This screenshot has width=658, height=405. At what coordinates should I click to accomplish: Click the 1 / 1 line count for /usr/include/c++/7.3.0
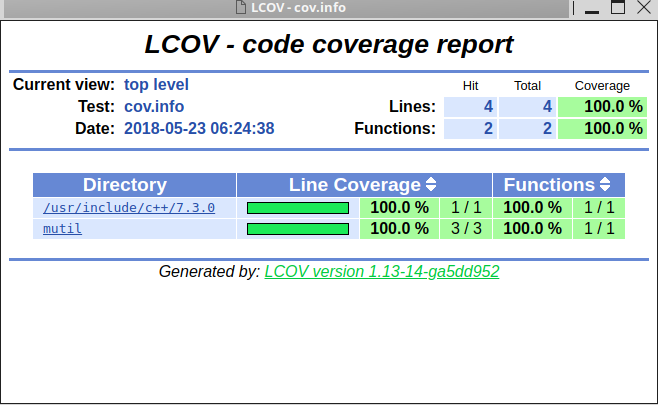tap(466, 208)
